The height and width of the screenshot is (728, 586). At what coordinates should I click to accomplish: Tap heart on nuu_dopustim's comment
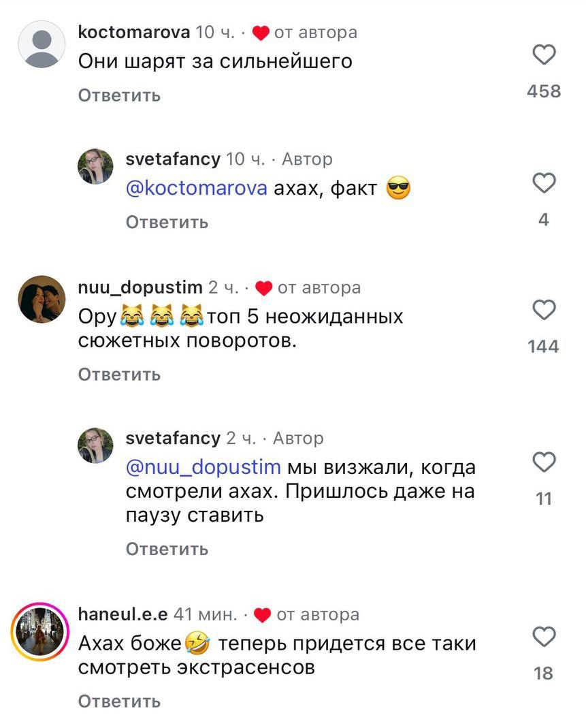pos(544,310)
